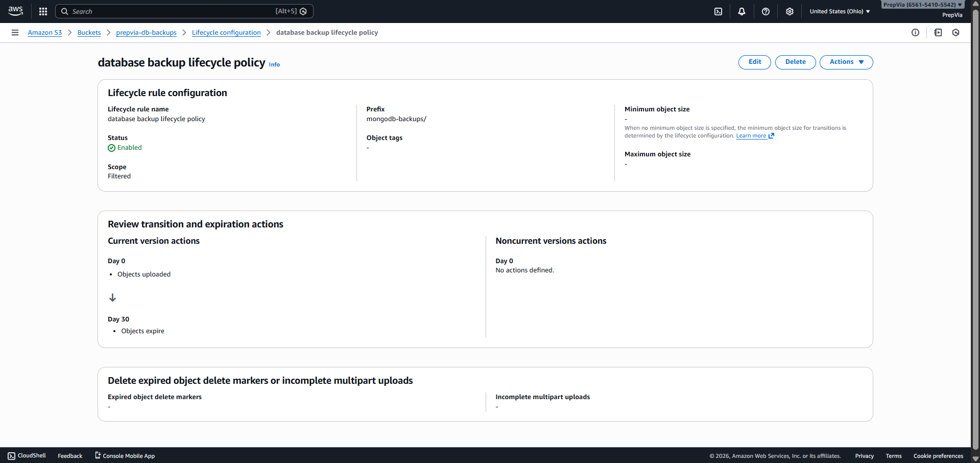Click the AWS logo home icon
Screen dimensions: 980x463
[15, 11]
